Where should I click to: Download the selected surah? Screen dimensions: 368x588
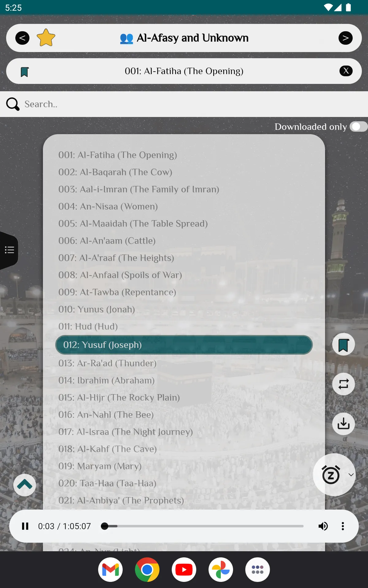pos(343,424)
